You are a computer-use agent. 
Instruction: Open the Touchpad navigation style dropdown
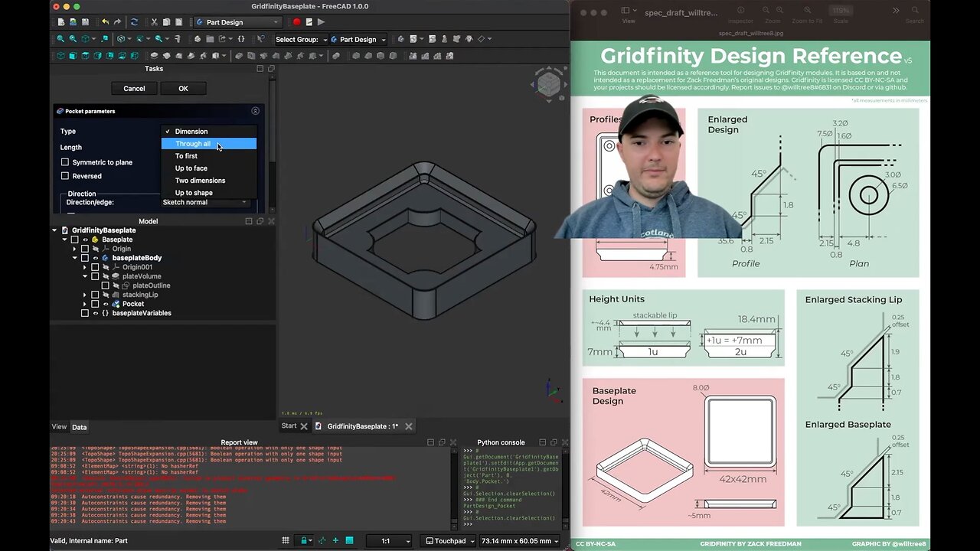449,541
